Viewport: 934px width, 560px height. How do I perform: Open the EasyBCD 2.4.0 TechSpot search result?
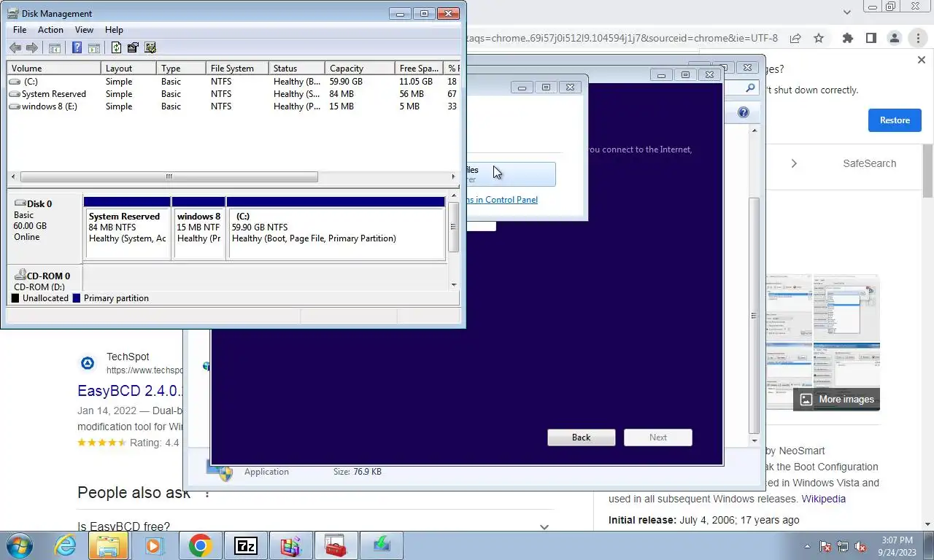click(130, 391)
